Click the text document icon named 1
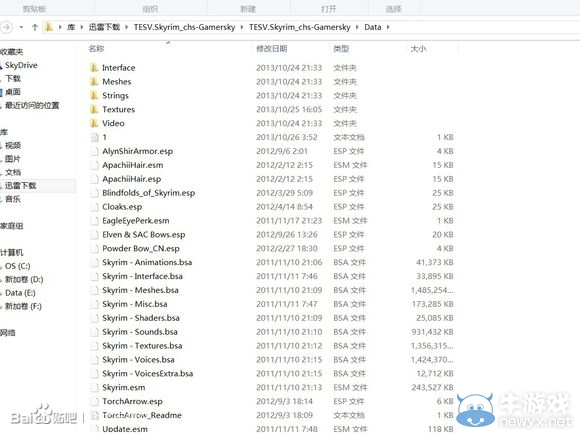Viewport: 580px width, 435px height. pyautogui.click(x=95, y=137)
